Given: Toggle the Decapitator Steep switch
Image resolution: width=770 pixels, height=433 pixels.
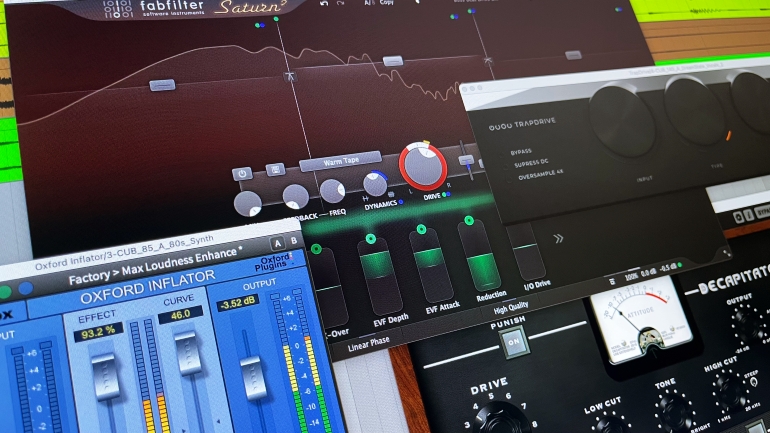Looking at the screenshot, I should coord(754,382).
